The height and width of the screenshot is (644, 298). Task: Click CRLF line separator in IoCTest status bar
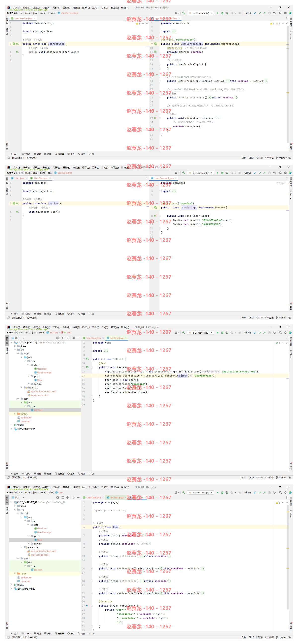tap(251, 478)
